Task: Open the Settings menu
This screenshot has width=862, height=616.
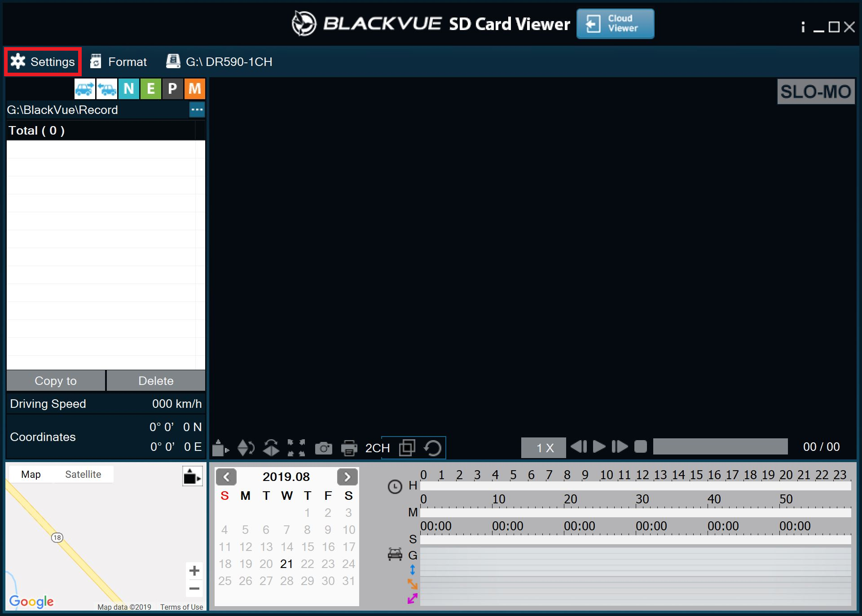Action: [43, 62]
